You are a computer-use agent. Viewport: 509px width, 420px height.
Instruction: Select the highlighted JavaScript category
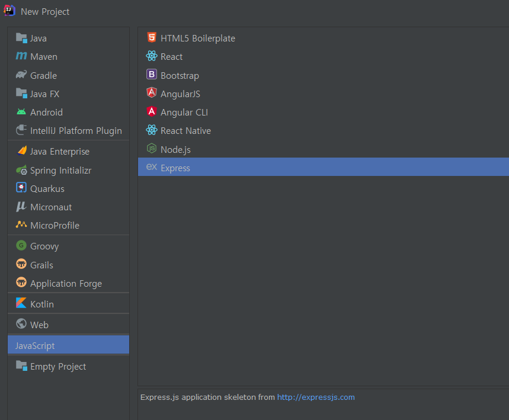(x=68, y=345)
